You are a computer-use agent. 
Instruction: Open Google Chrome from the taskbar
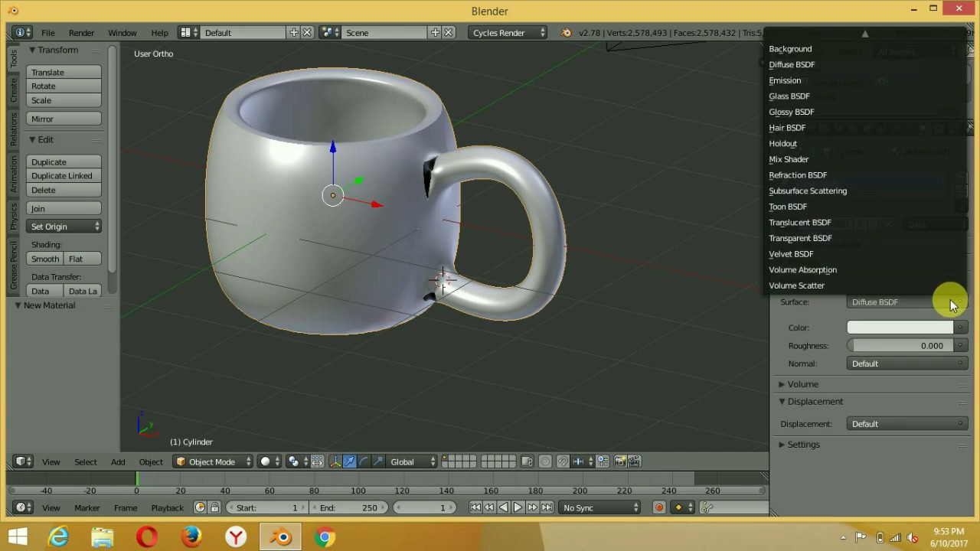[x=325, y=537]
